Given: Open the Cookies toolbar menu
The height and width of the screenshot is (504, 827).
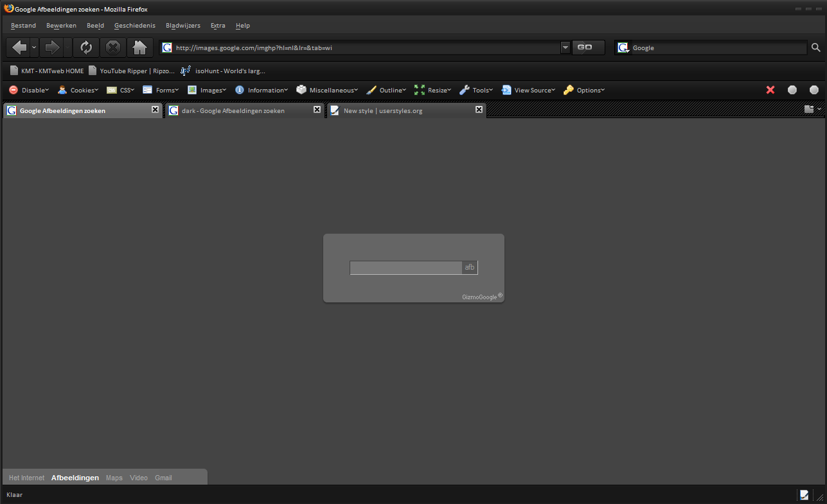Looking at the screenshot, I should [78, 91].
